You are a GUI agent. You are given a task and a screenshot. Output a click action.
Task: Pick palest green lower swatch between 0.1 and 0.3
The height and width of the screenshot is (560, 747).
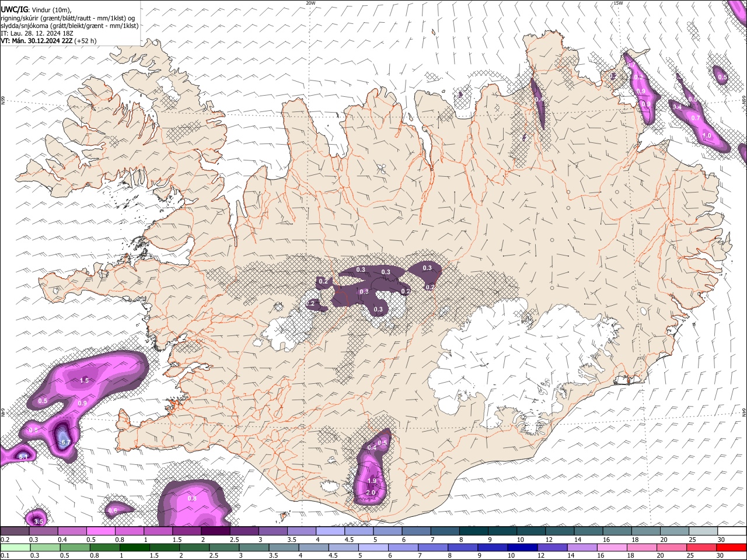pos(15,547)
